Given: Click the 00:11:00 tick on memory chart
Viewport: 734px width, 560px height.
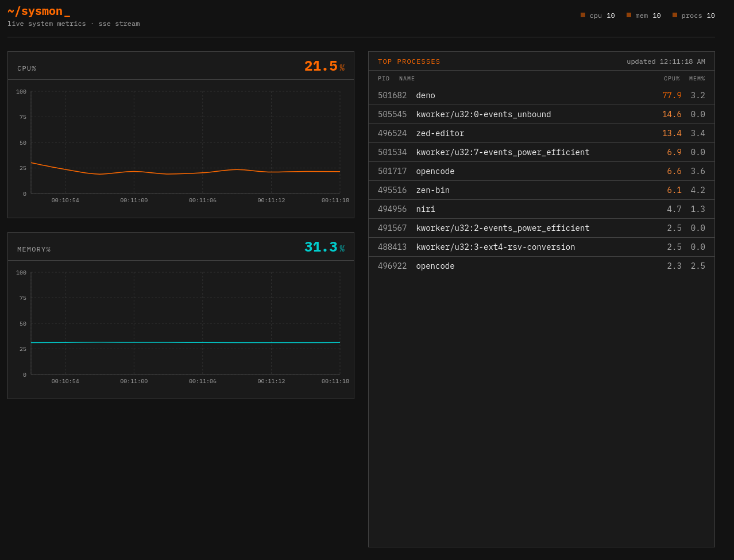Looking at the screenshot, I should [134, 381].
